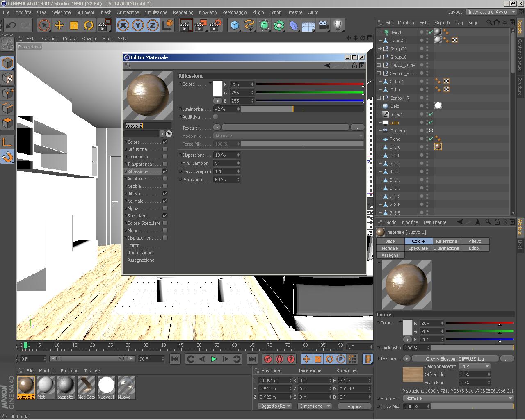Open the render settings clapperboard gear icon
Image resolution: width=525 pixels, height=420 pixels.
pyautogui.click(x=215, y=25)
